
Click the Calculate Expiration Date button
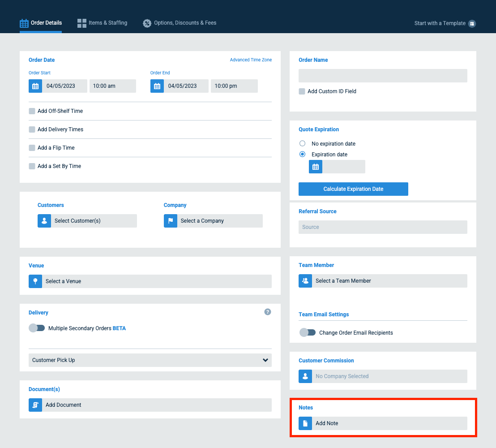tap(353, 189)
